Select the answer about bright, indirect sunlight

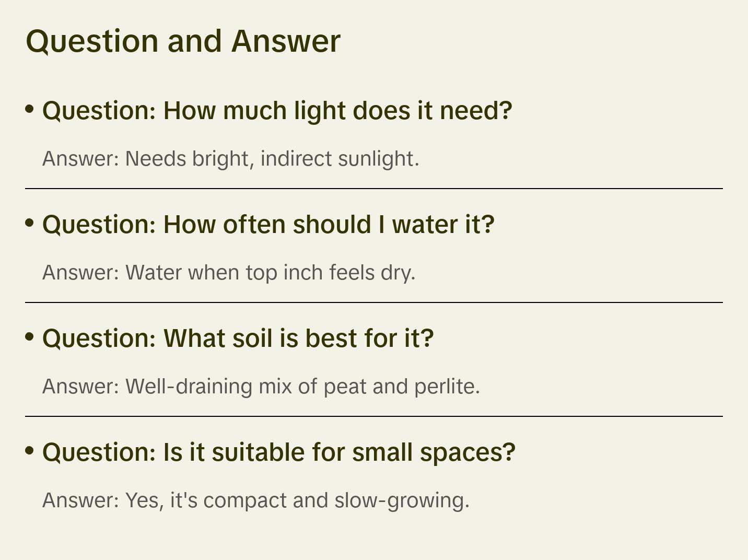coord(230,159)
